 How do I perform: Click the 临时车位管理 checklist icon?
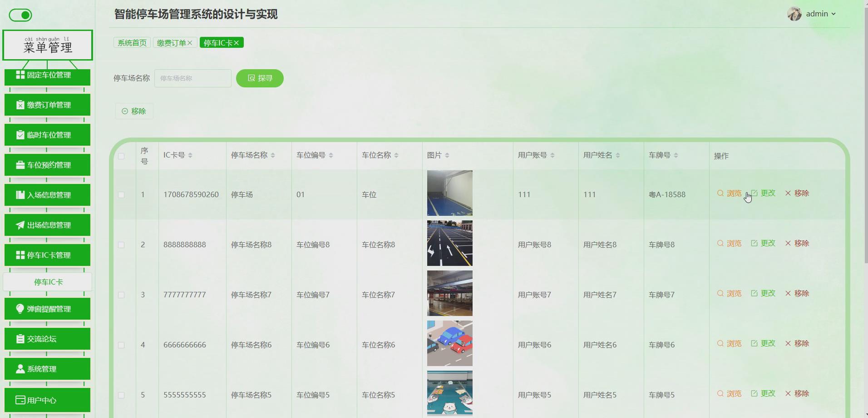tap(19, 134)
